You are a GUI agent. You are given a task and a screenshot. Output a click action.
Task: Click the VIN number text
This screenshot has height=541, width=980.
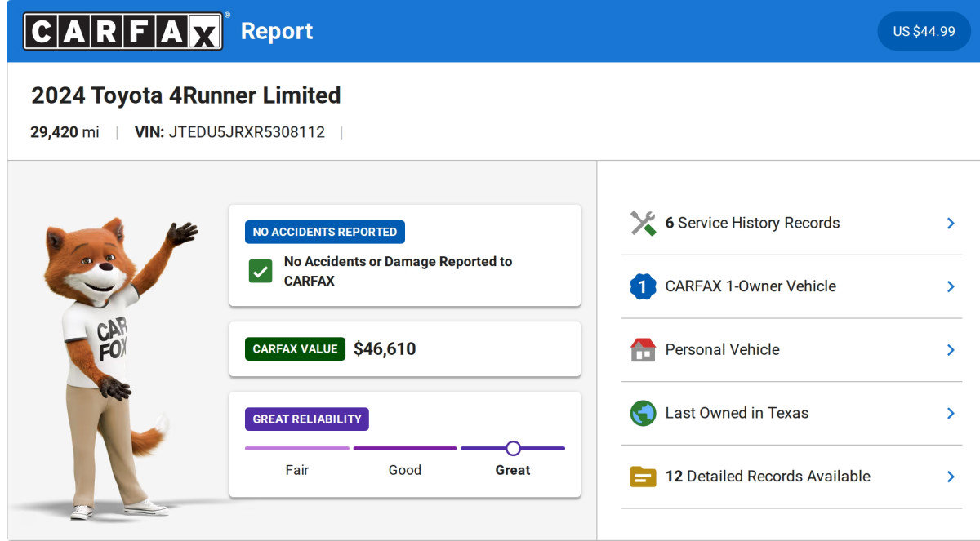(247, 132)
